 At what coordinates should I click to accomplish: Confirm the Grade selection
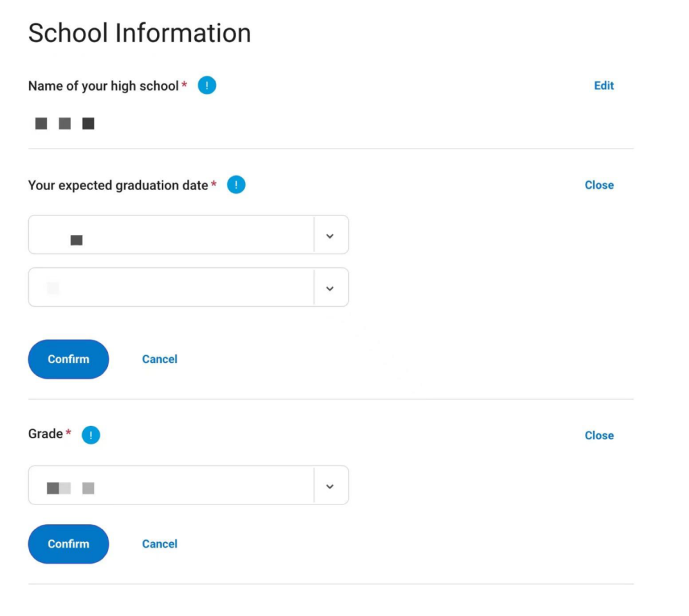(x=68, y=544)
